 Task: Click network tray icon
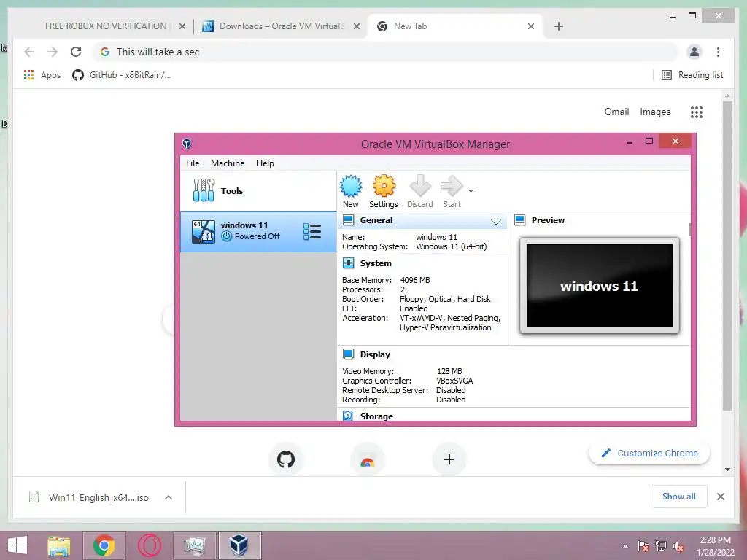[661, 546]
